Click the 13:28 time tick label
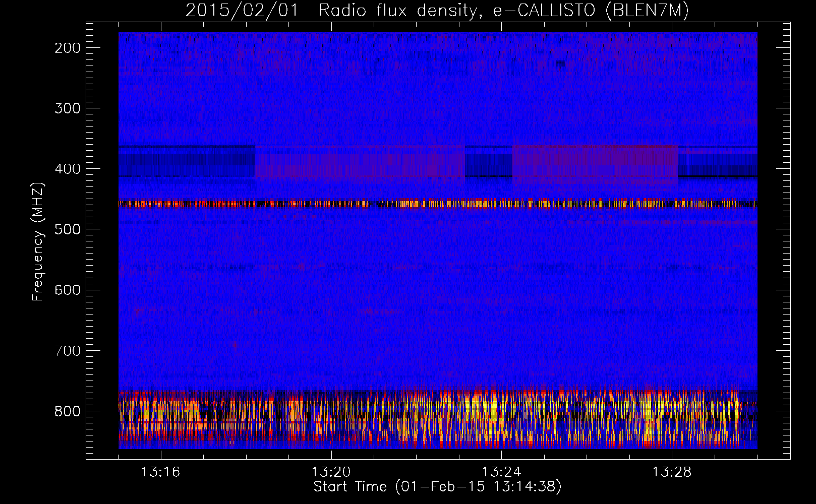This screenshot has height=504, width=816. [672, 472]
